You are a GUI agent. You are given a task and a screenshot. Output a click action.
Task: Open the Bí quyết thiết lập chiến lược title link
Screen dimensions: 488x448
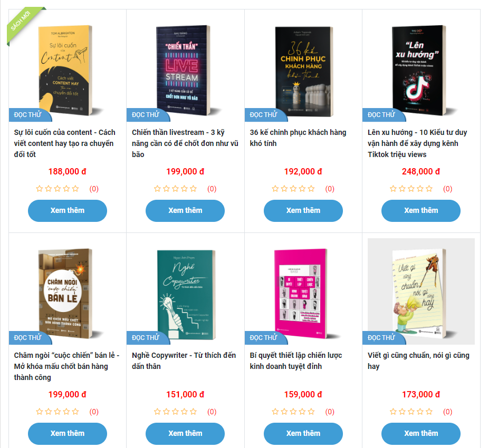click(295, 361)
